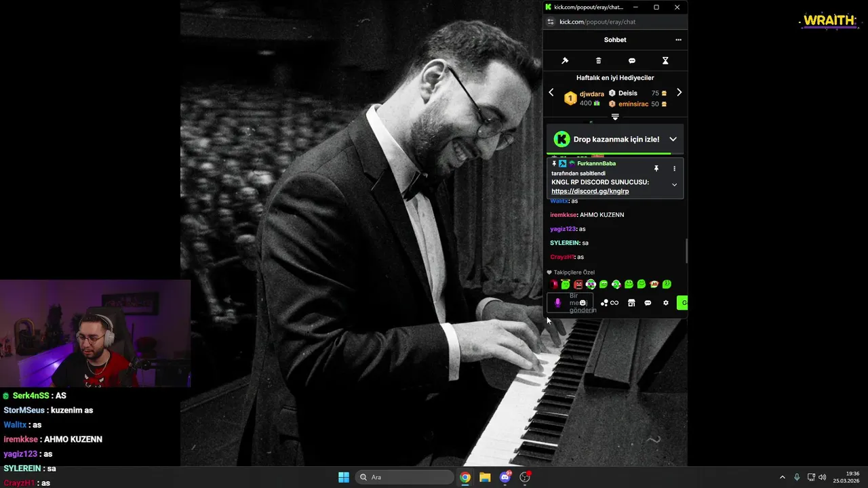The width and height of the screenshot is (868, 488).
Task: Click the streamer webcam overlay
Action: (x=95, y=333)
